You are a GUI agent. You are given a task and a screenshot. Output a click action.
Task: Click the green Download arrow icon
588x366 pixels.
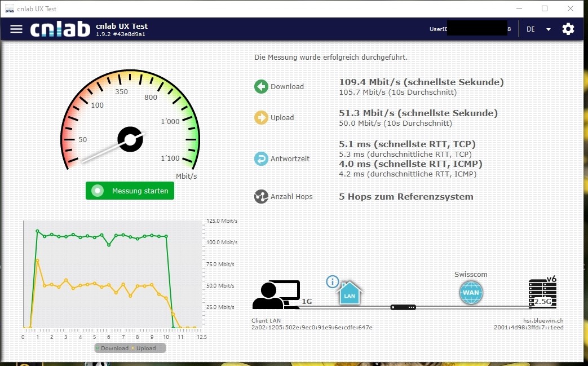[261, 86]
